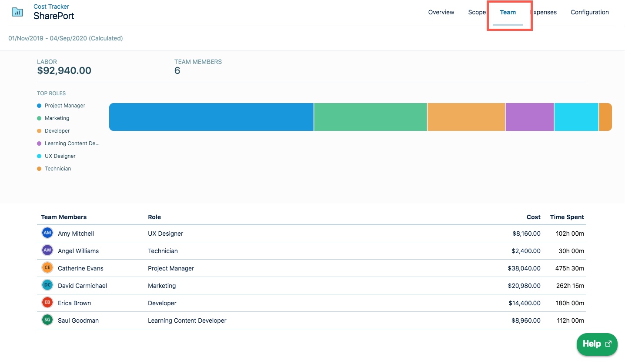Viewport: 625px width, 364px height.
Task: Click Amy Mitchell's AM avatar
Action: tap(47, 233)
